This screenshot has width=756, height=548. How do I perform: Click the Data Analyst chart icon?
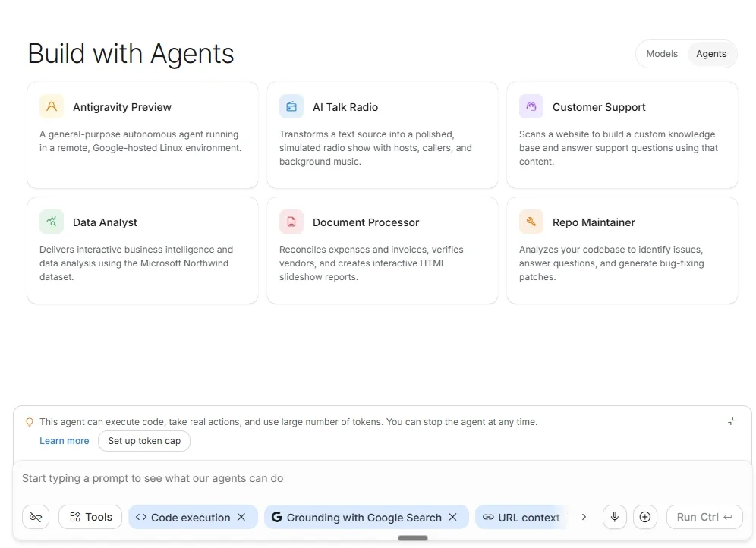point(52,222)
